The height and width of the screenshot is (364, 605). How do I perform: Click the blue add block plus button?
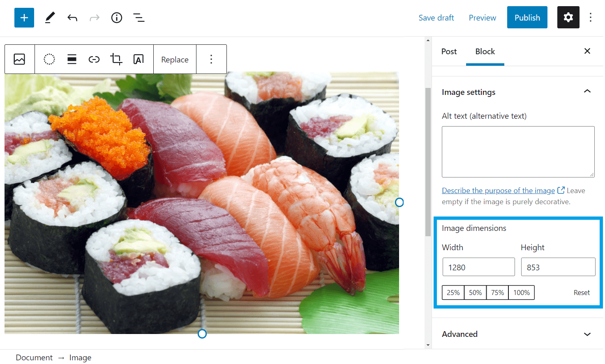(x=24, y=18)
